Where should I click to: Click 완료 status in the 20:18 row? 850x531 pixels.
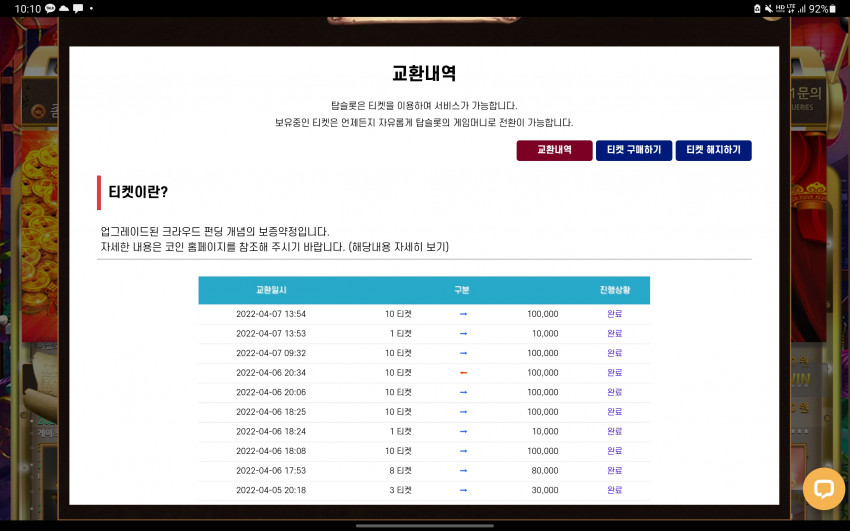tap(615, 490)
